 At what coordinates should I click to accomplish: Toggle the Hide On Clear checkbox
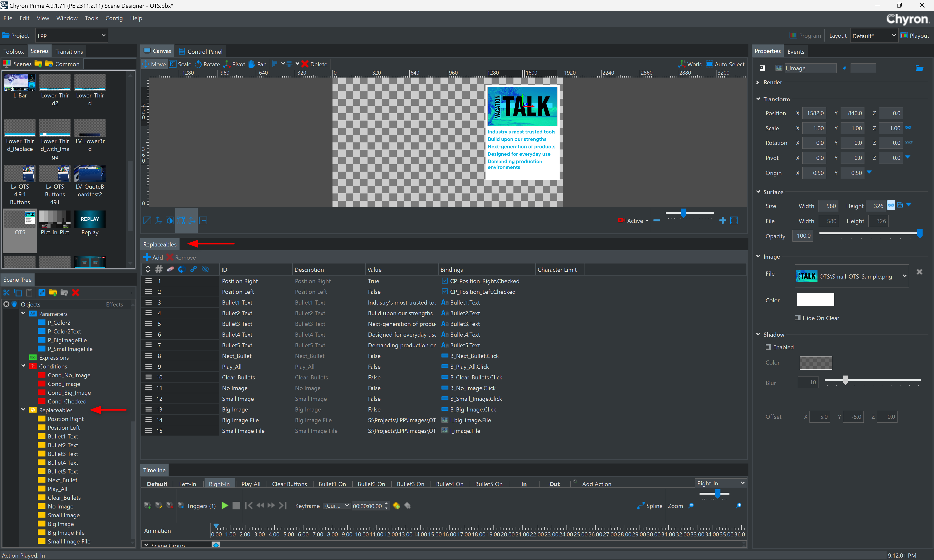click(798, 318)
